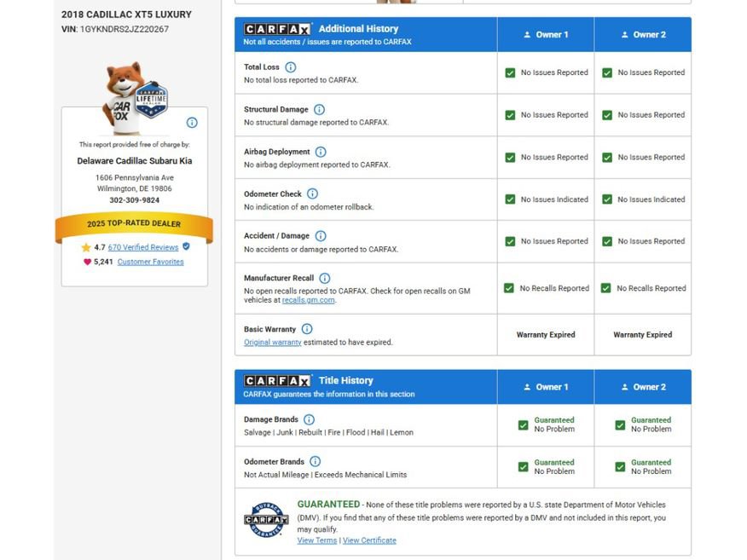Click the dealer phone number 302-309-9824
747x560 pixels.
pos(135,200)
